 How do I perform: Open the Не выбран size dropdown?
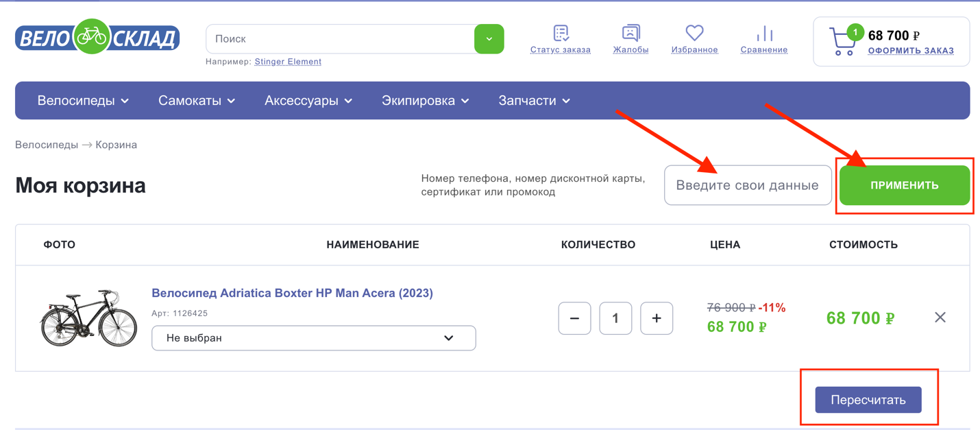tap(313, 338)
